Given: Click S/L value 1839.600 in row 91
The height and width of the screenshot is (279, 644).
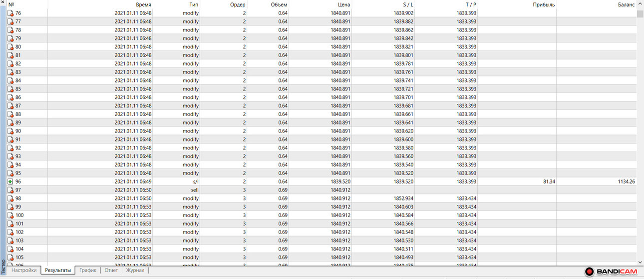Looking at the screenshot, I should tap(403, 139).
